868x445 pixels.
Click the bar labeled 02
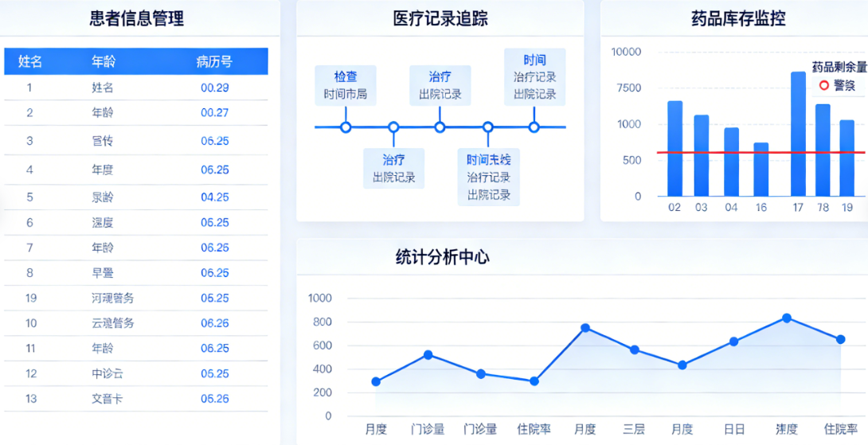pyautogui.click(x=674, y=148)
